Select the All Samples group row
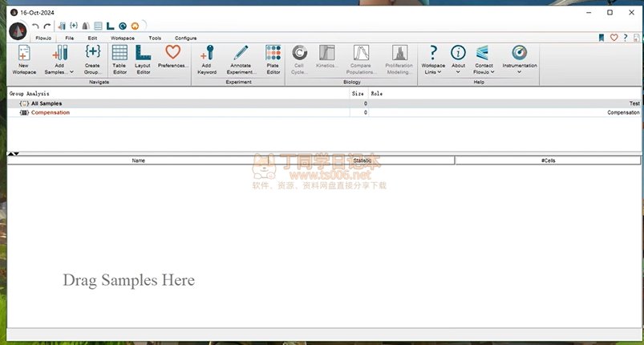Image resolution: width=644 pixels, height=345 pixels. point(324,103)
